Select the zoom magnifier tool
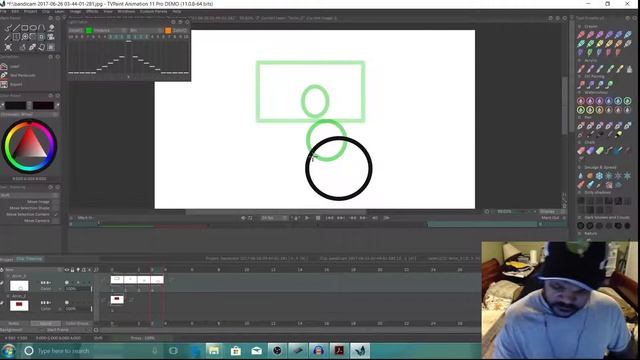This screenshot has width=640, height=360. point(25,37)
